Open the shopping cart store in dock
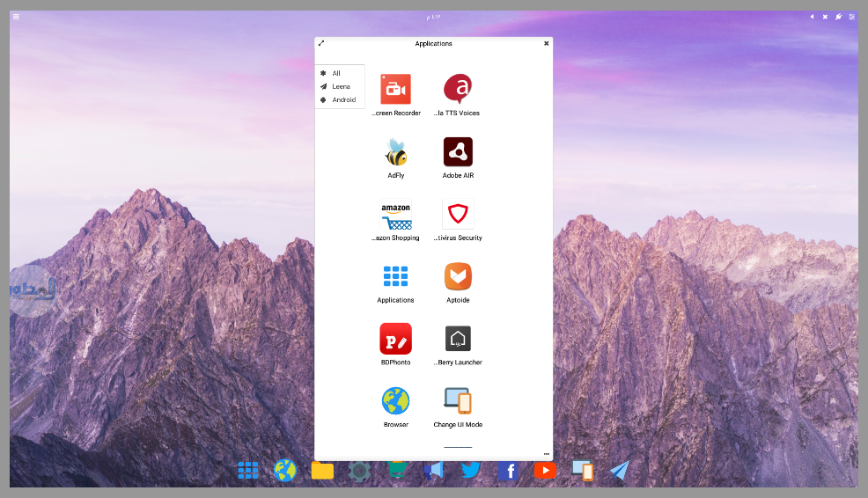868x498 pixels. (x=397, y=471)
